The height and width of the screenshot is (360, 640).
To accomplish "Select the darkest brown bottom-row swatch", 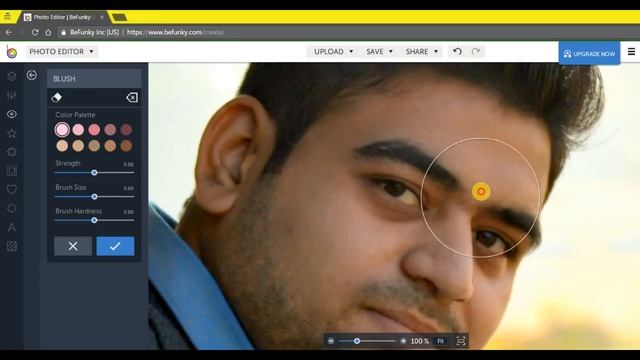I will [126, 146].
